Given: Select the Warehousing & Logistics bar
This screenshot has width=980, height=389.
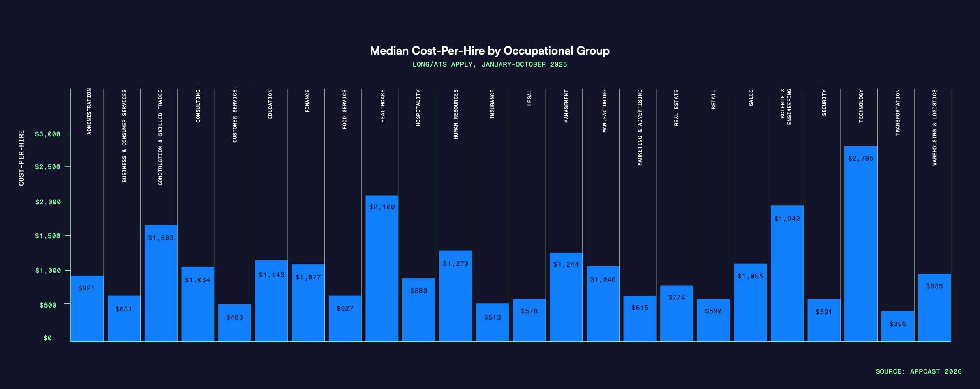Looking at the screenshot, I should (x=934, y=308).
